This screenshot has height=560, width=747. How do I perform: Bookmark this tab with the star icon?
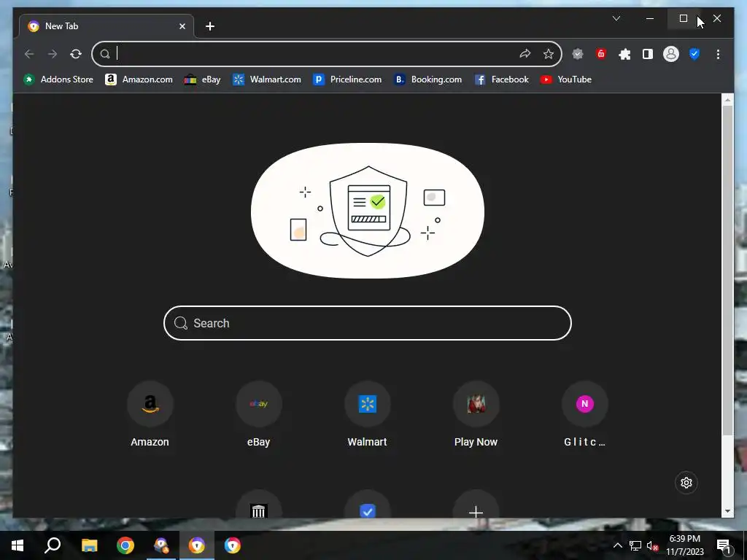tap(549, 54)
